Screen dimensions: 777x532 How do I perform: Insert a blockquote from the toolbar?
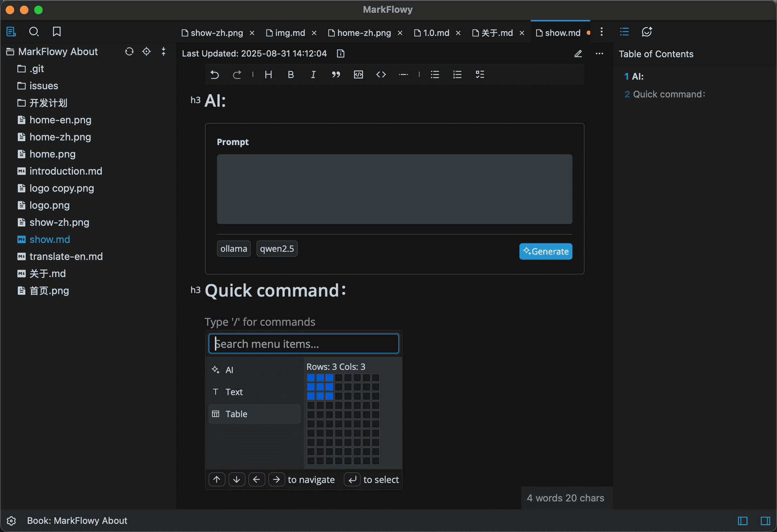point(335,74)
